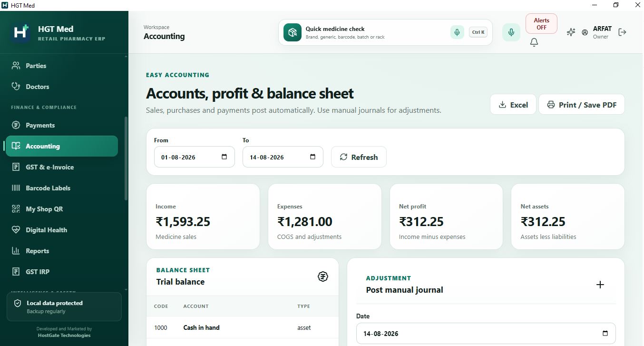Click the ACCOUNT column header
Image resolution: width=644 pixels, height=346 pixels.
(196, 306)
